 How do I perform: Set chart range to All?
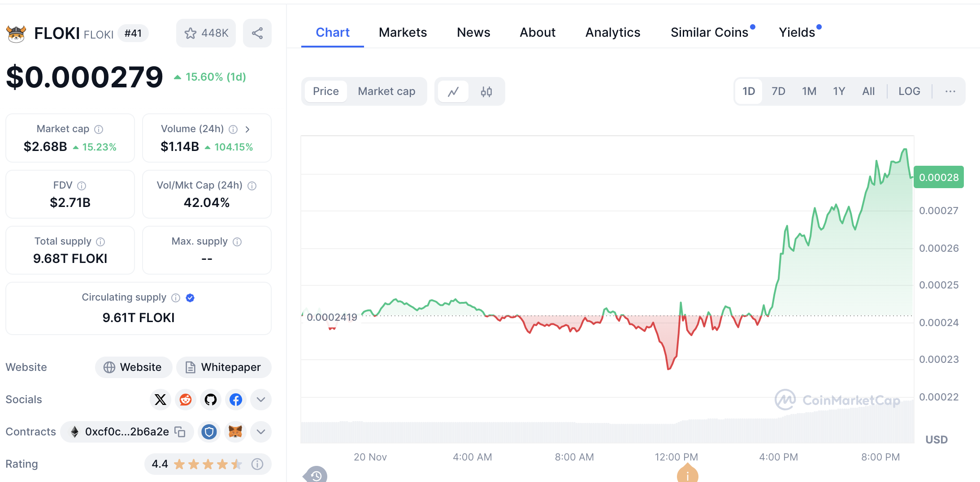click(868, 91)
